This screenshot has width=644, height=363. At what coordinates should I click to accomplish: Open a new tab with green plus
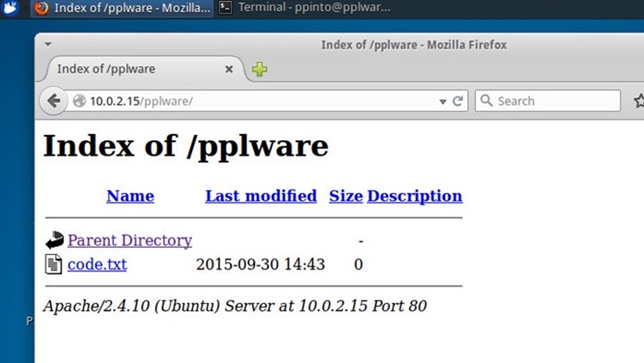pos(259,69)
